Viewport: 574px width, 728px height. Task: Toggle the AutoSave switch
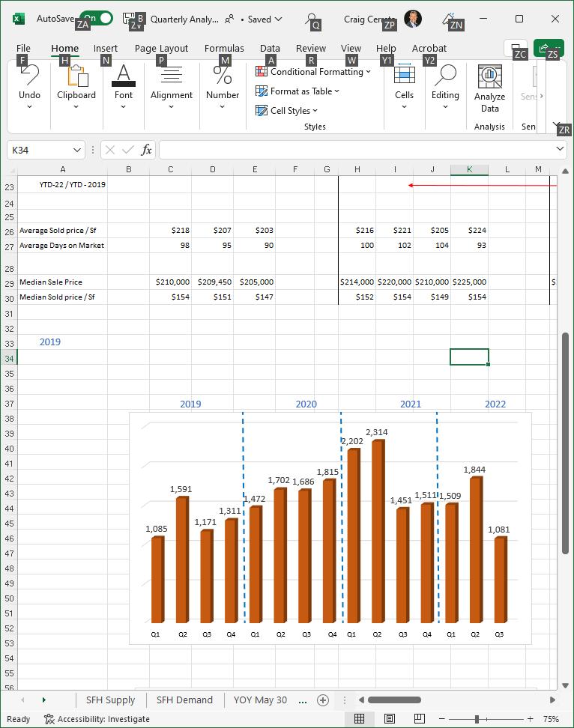(97, 19)
